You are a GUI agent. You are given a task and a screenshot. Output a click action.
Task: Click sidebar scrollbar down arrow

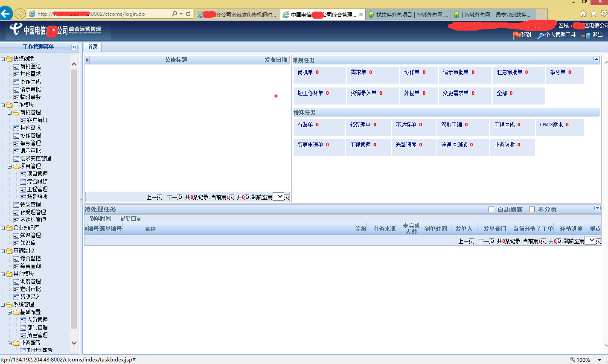[x=74, y=343]
